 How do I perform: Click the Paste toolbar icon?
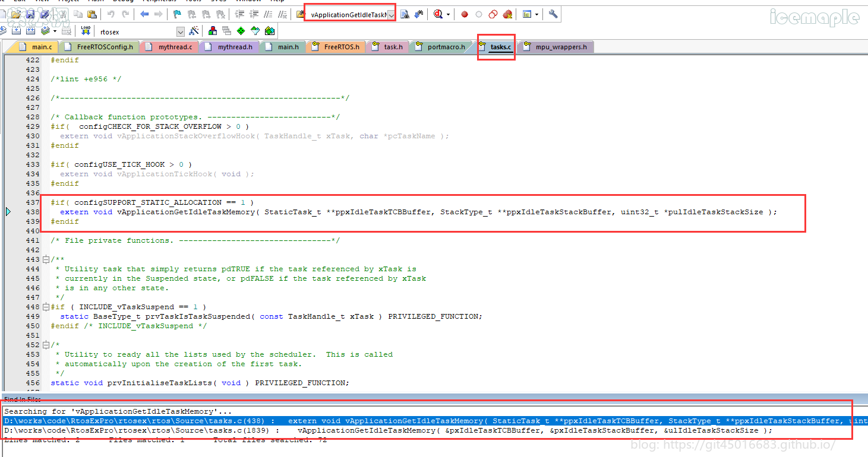92,14
